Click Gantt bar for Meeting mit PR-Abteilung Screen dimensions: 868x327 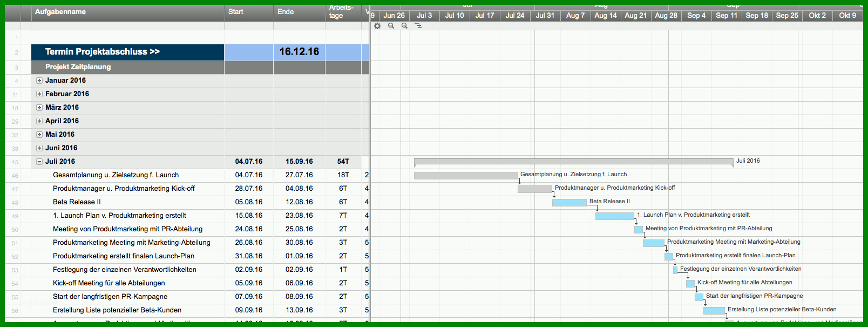(639, 229)
